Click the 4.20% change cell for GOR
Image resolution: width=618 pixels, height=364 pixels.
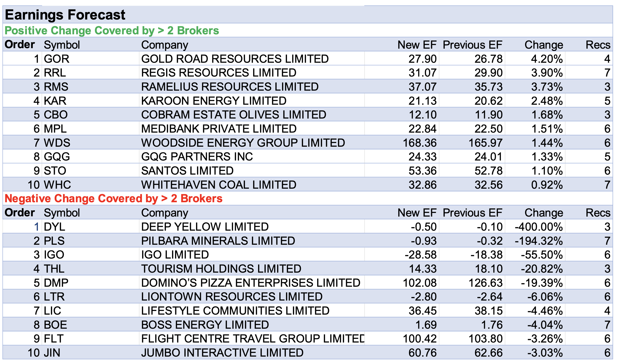point(547,59)
